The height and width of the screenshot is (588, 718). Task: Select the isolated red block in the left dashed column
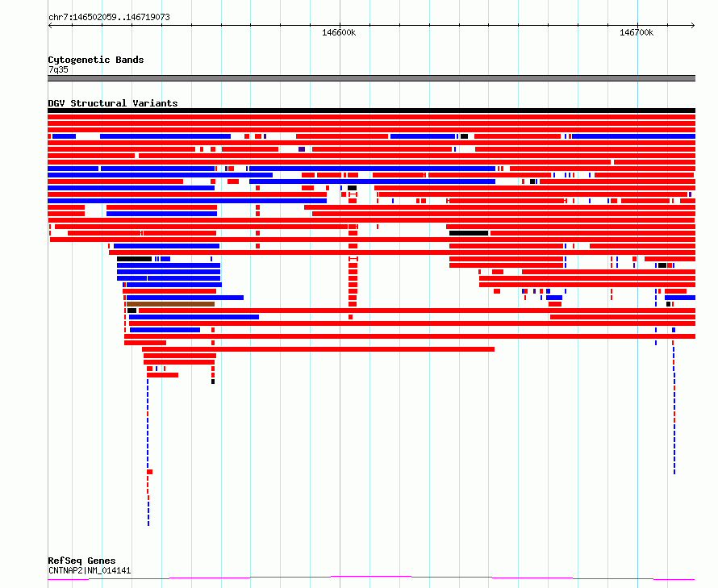pos(150,472)
